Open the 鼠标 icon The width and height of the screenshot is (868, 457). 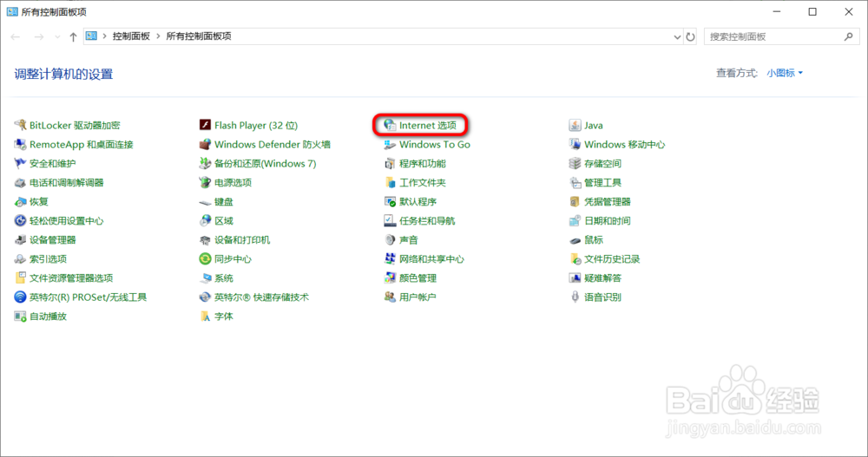(x=575, y=240)
